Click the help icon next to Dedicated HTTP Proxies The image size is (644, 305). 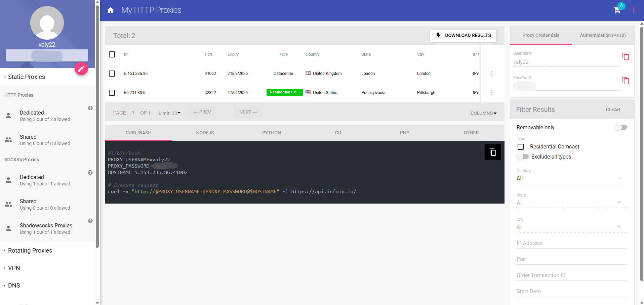[x=90, y=108]
